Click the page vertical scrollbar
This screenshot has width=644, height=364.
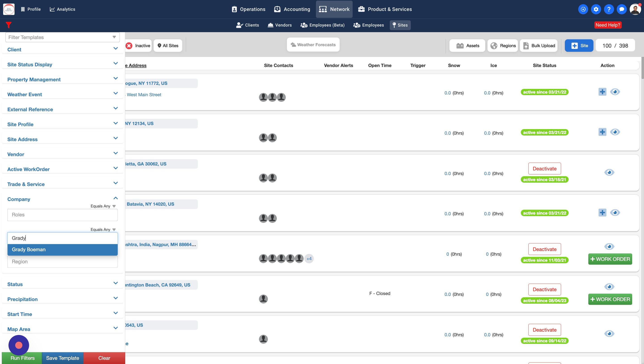pyautogui.click(x=642, y=69)
